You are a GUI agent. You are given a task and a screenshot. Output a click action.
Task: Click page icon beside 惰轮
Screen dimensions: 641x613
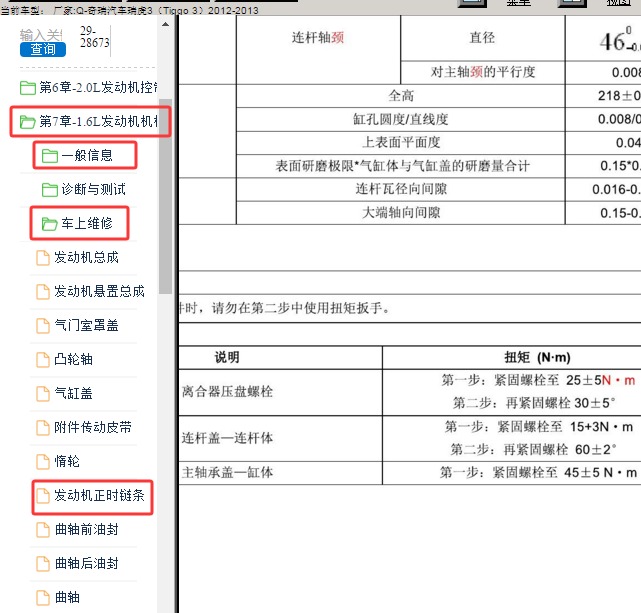click(43, 462)
